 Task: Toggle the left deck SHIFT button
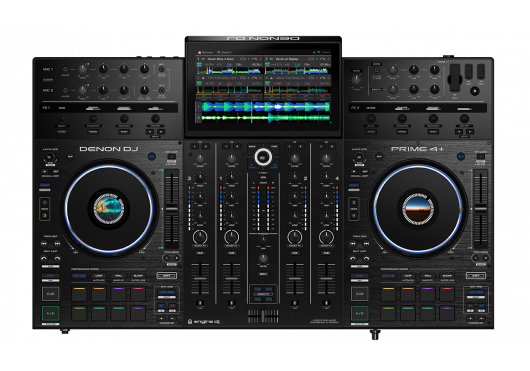coord(167,276)
